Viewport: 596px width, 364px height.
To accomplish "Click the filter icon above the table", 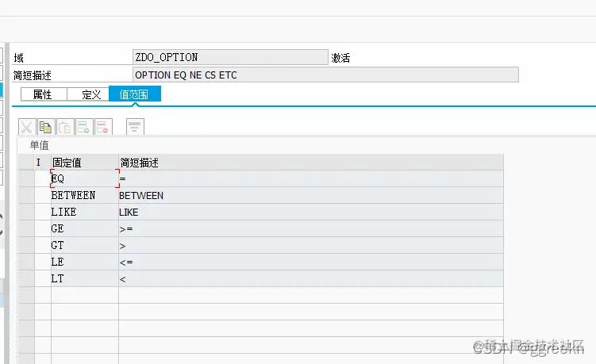I will pyautogui.click(x=135, y=127).
